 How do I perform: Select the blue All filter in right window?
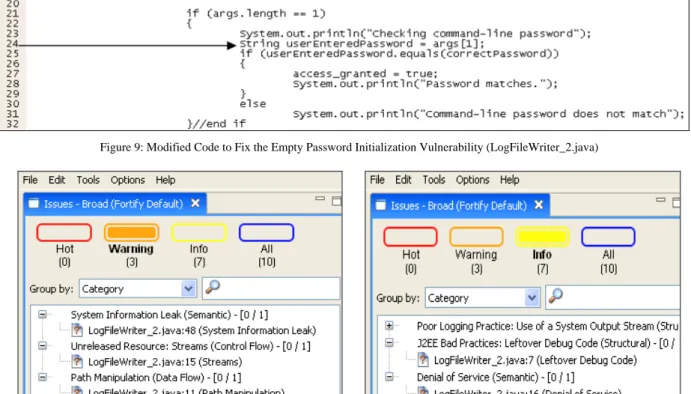pyautogui.click(x=608, y=237)
